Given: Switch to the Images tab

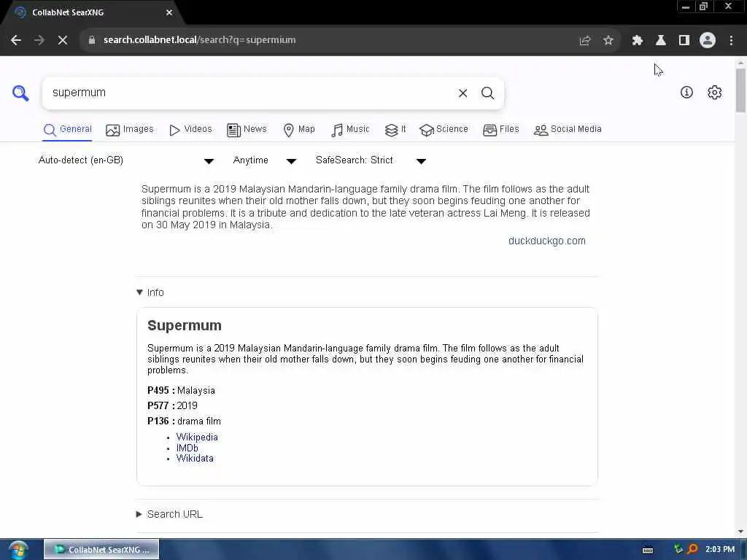Looking at the screenshot, I should (130, 130).
